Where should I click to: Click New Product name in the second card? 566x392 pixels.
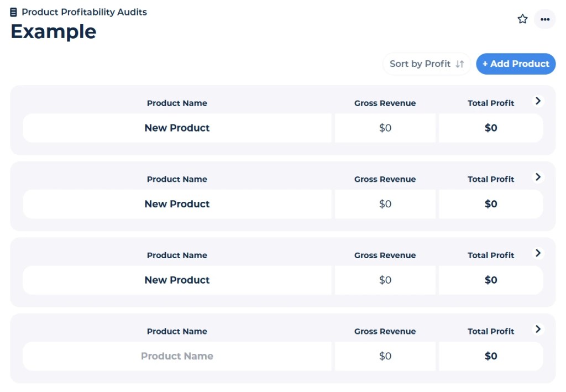pyautogui.click(x=177, y=204)
